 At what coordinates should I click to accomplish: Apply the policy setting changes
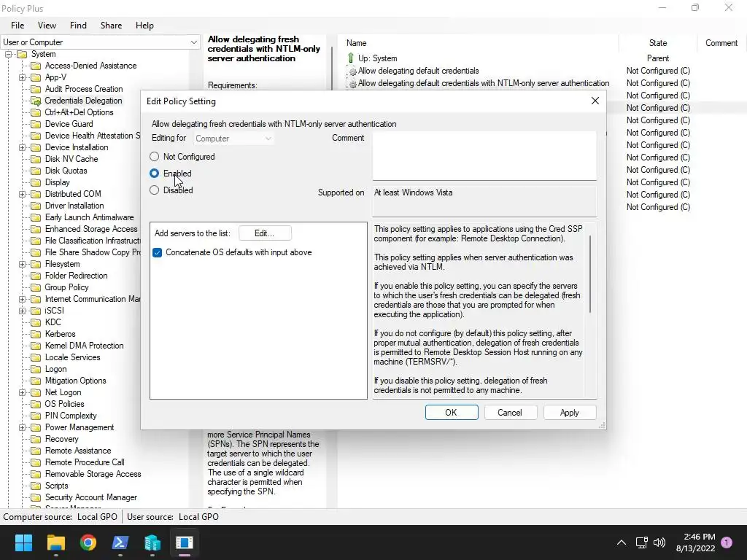[569, 413]
